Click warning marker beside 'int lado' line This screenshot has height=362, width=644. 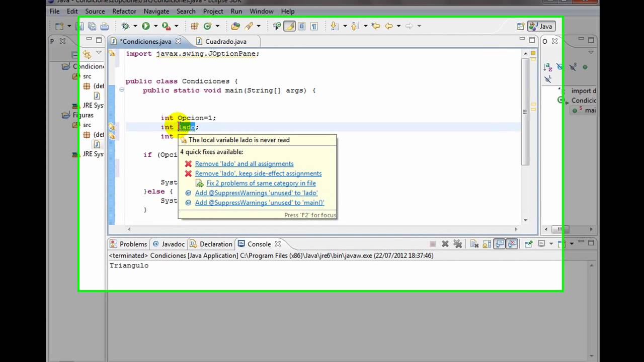pos(112,127)
